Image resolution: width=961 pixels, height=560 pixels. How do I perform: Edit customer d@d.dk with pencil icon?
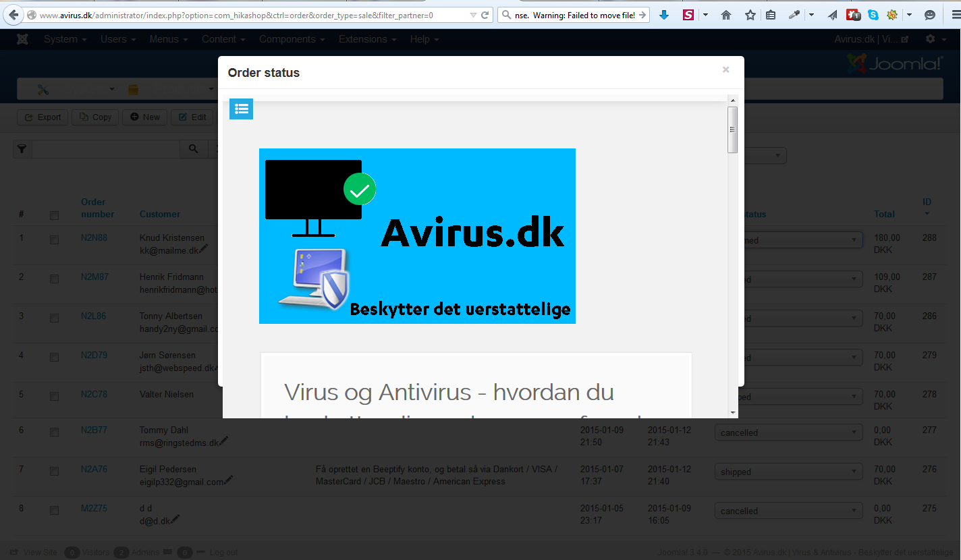(175, 520)
